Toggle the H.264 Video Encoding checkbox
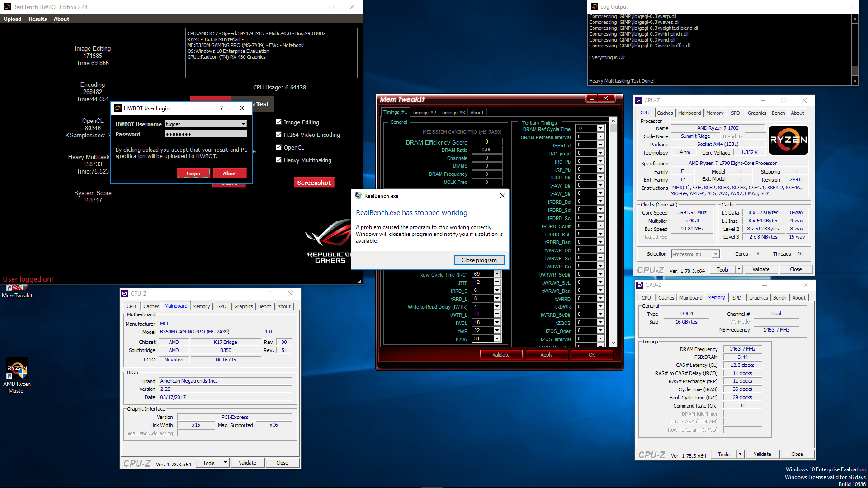Viewport: 868px width, 488px height. 279,135
